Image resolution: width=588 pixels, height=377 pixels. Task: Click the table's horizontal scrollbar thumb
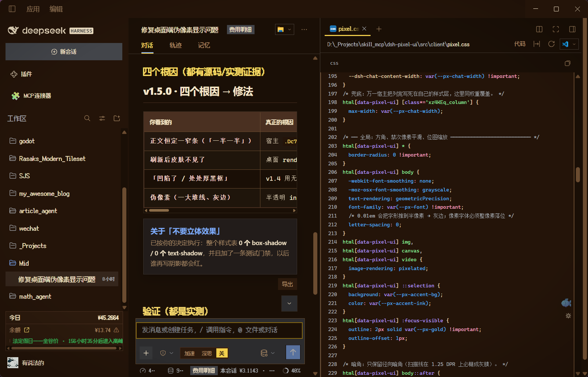(x=159, y=211)
